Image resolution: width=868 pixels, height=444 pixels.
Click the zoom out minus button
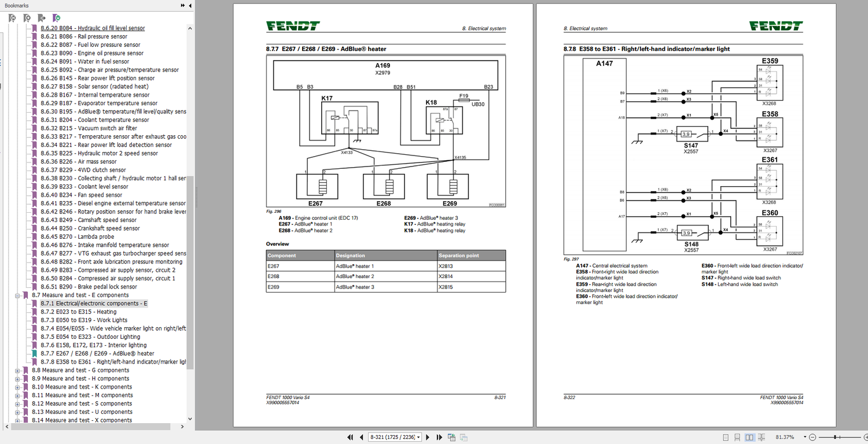click(x=812, y=437)
